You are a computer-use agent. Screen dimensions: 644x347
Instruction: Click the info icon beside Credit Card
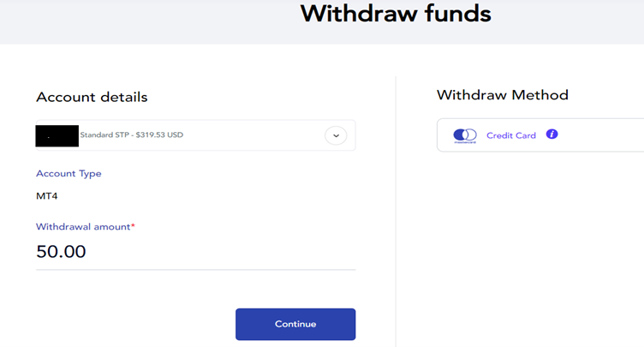click(x=552, y=135)
